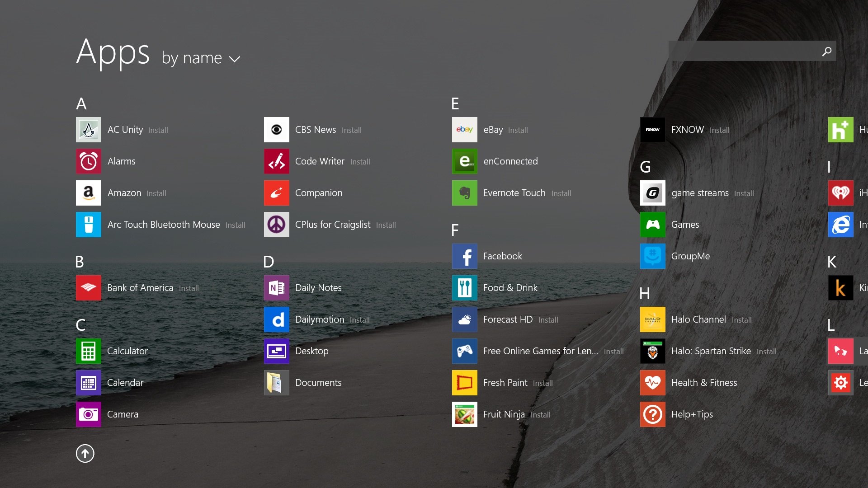Open the Desktop tile icon
This screenshot has width=868, height=488.
(277, 351)
